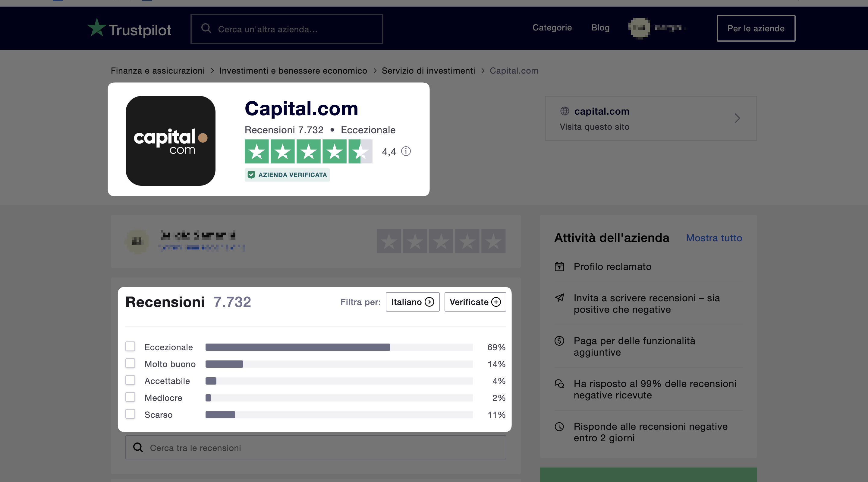
Task: Click the magnifier icon in reviews search
Action: pos(138,447)
